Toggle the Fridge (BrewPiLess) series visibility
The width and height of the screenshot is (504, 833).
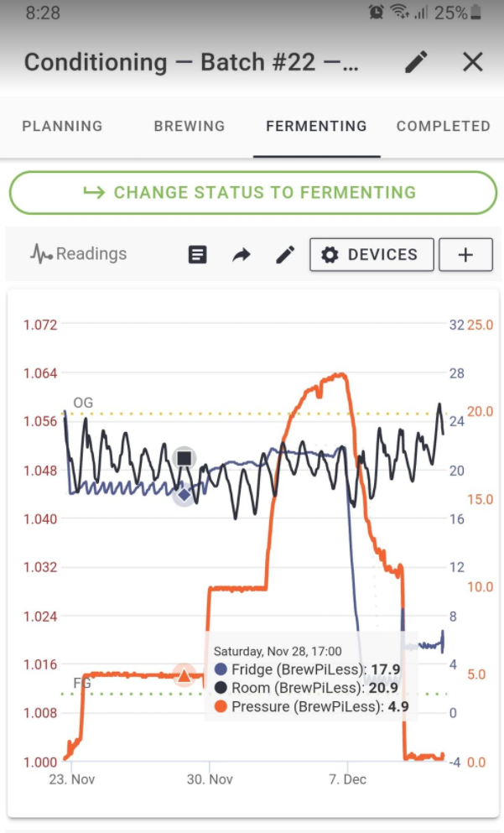(220, 669)
